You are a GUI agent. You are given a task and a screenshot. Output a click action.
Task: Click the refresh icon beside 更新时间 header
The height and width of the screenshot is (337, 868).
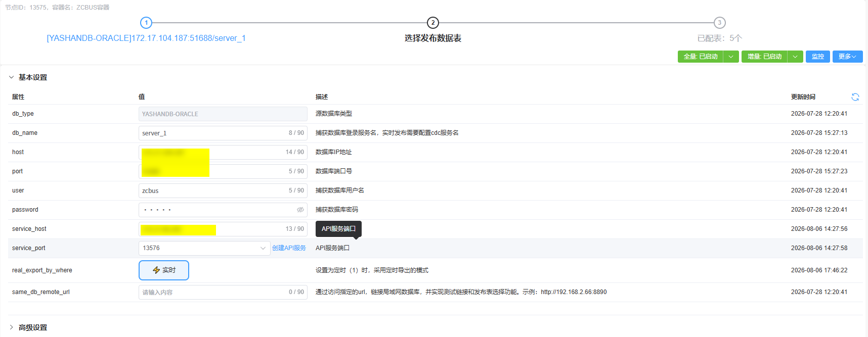[x=855, y=97]
